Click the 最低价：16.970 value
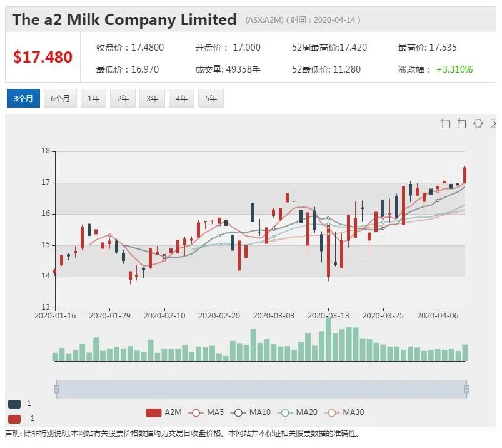 coord(128,69)
